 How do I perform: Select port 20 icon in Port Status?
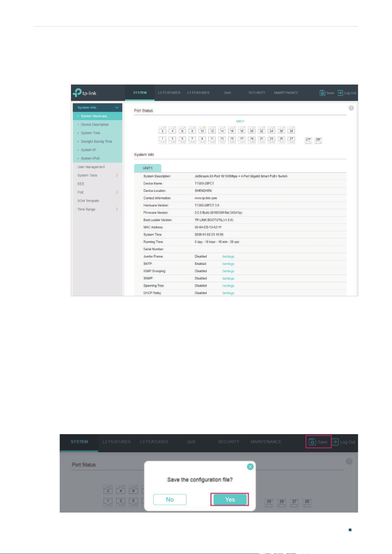pos(252,130)
